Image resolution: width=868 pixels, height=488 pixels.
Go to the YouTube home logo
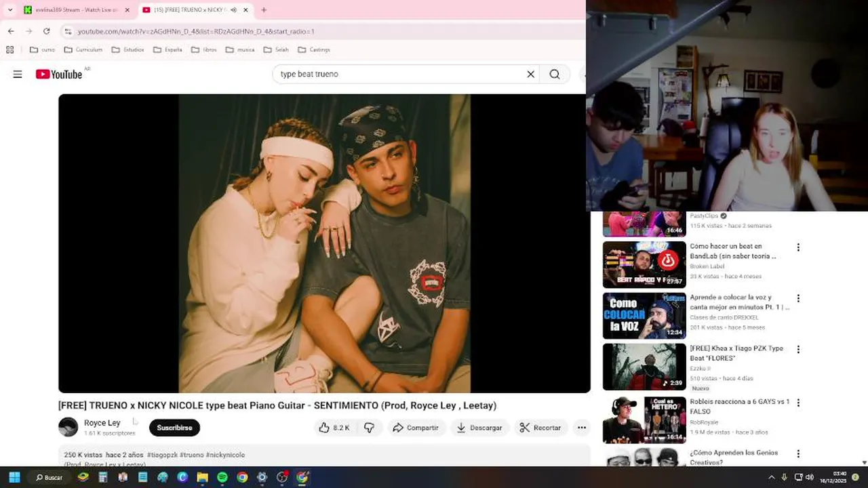59,75
